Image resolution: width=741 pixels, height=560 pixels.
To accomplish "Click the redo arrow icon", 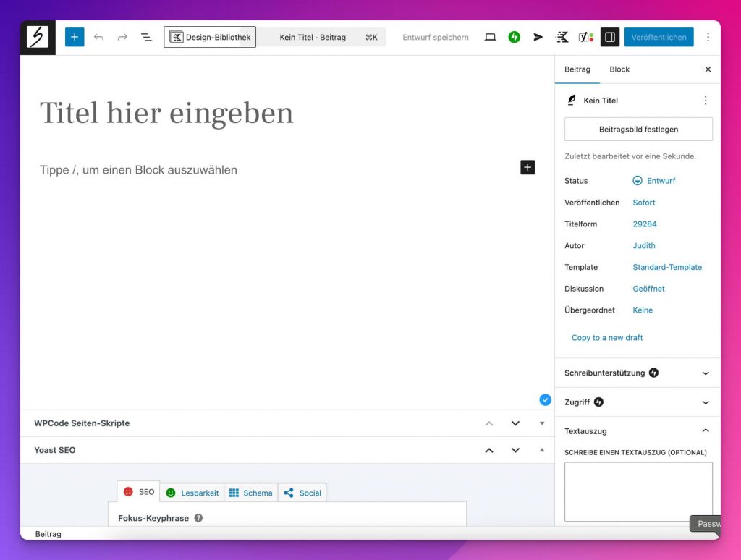I will point(122,37).
